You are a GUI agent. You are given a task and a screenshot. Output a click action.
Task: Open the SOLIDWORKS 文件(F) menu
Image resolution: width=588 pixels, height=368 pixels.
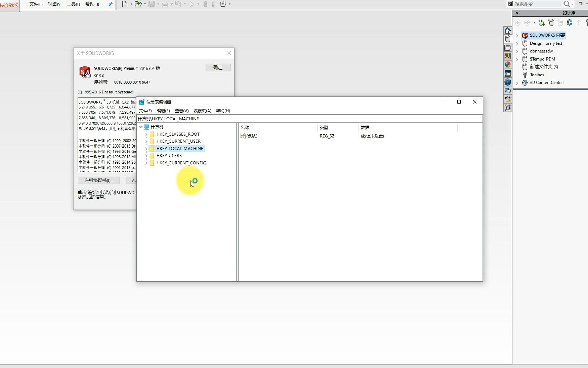[x=36, y=4]
